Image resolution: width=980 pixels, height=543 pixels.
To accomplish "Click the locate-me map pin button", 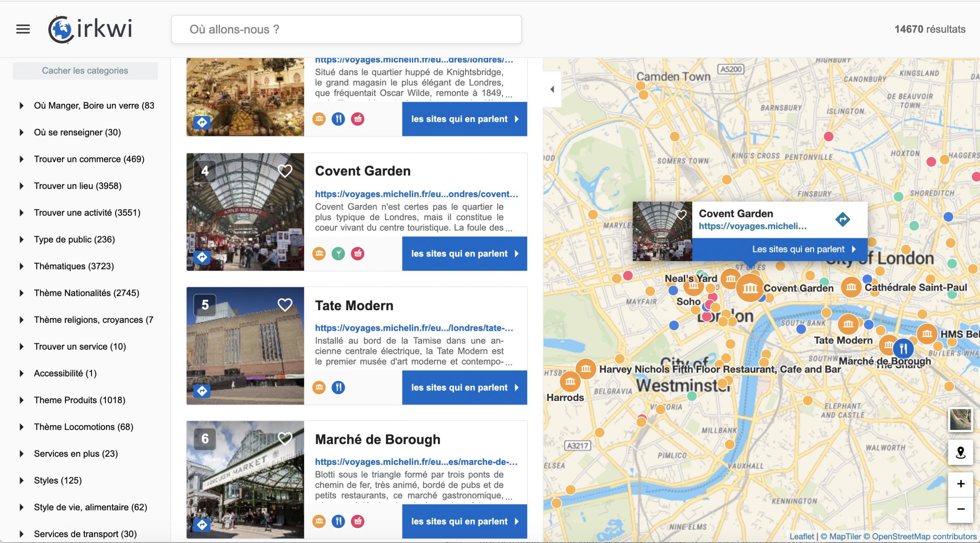I will pyautogui.click(x=960, y=453).
